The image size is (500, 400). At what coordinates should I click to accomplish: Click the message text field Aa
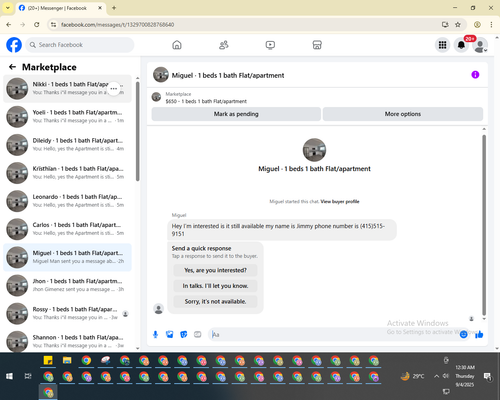click(x=333, y=334)
